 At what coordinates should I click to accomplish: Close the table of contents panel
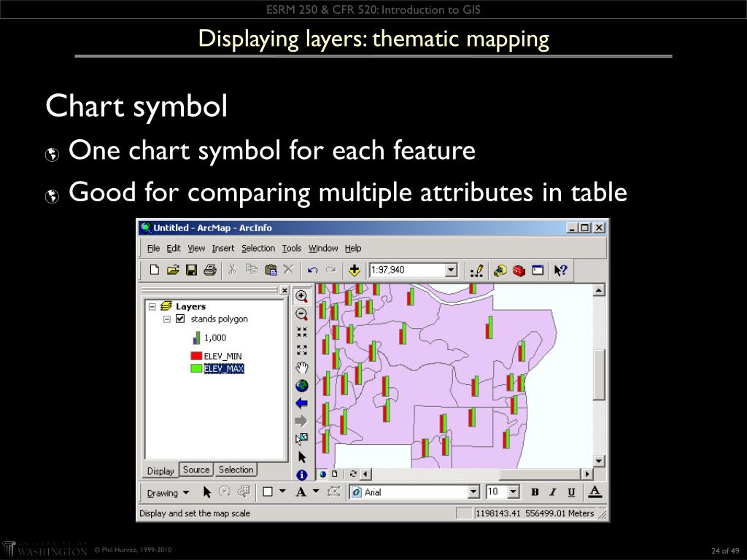[285, 290]
